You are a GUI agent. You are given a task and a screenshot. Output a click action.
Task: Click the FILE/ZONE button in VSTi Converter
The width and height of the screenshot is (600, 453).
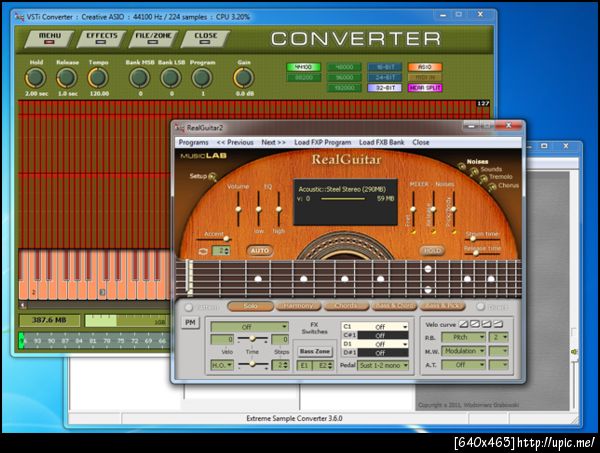[x=153, y=39]
